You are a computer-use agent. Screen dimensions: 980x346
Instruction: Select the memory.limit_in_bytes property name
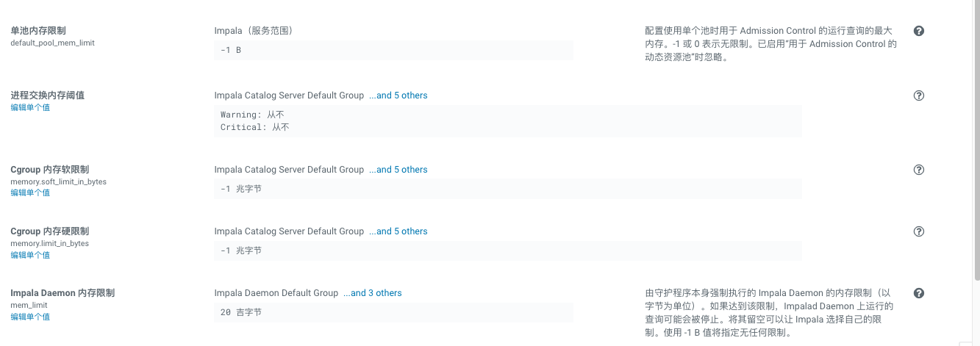(x=49, y=243)
